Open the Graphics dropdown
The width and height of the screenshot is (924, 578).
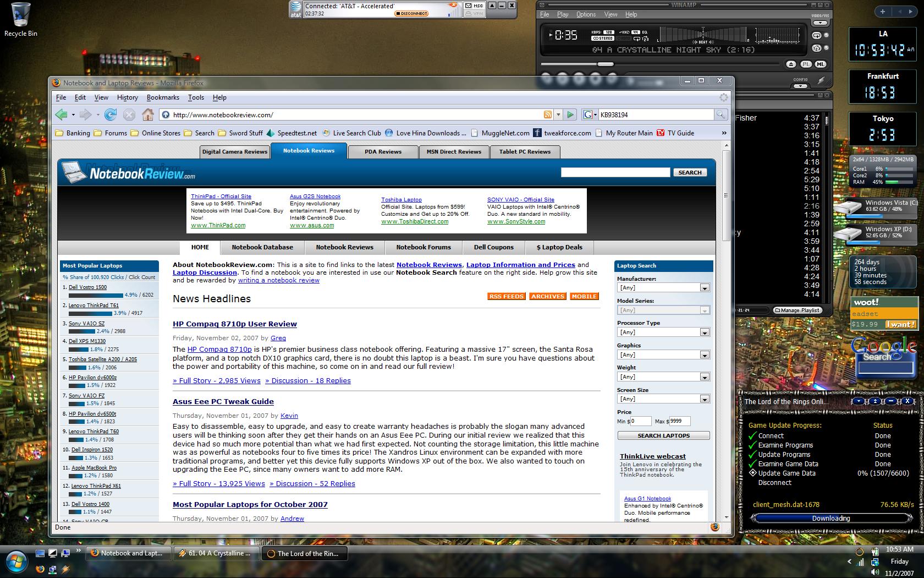[x=663, y=355]
